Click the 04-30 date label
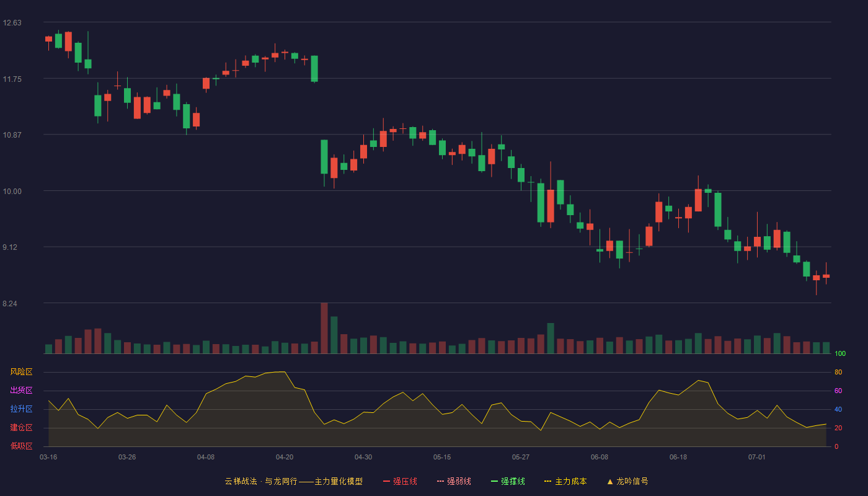The image size is (868, 496). pyautogui.click(x=363, y=457)
